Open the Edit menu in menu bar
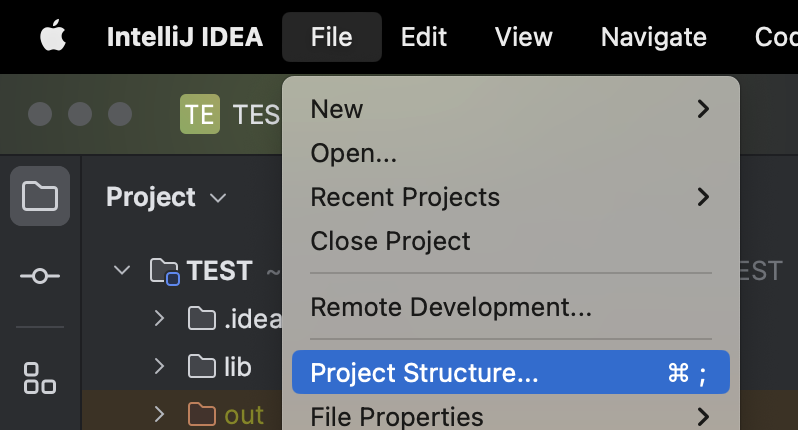The image size is (798, 430). coord(423,37)
